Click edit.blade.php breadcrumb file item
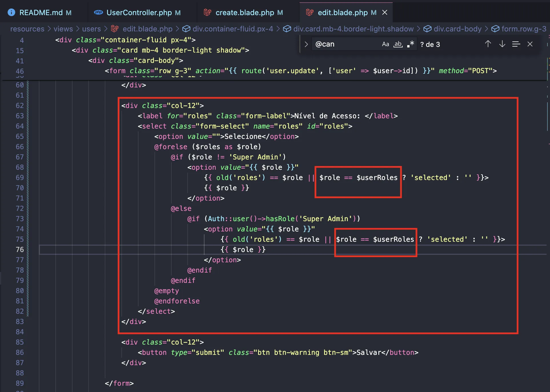550x392 pixels. pyautogui.click(x=147, y=29)
